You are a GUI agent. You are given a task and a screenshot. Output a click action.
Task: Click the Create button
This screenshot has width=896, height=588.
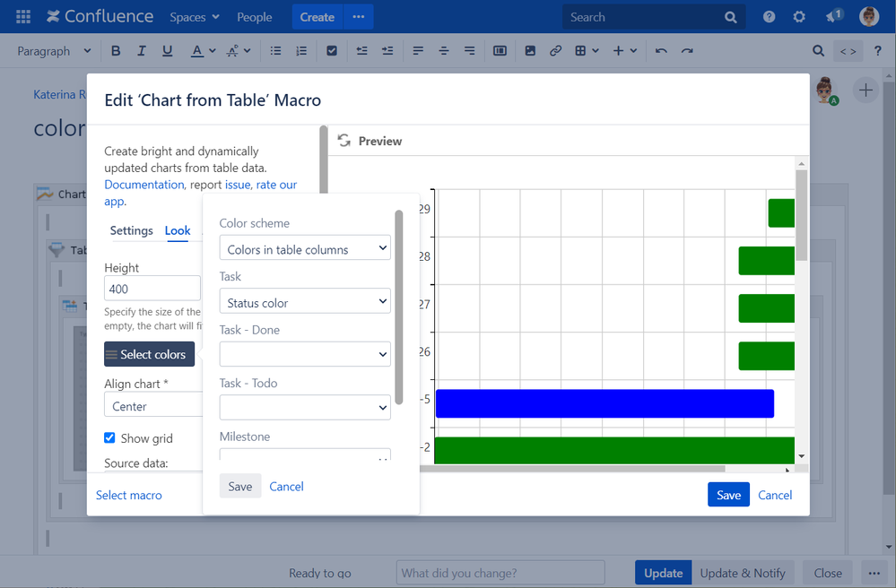[x=318, y=16]
